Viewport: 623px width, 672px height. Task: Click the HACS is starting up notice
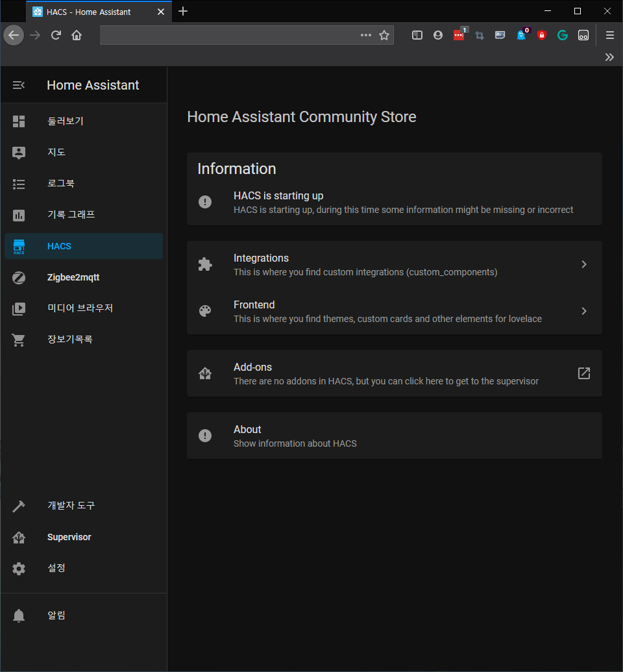pyautogui.click(x=394, y=203)
